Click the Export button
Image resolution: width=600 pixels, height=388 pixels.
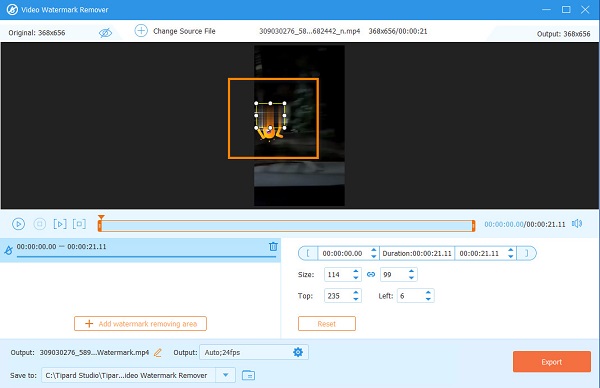click(x=552, y=362)
